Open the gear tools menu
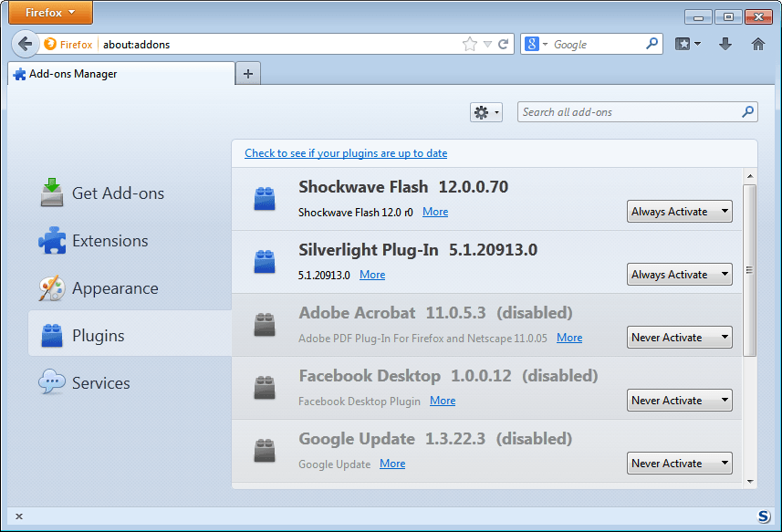 pyautogui.click(x=485, y=112)
